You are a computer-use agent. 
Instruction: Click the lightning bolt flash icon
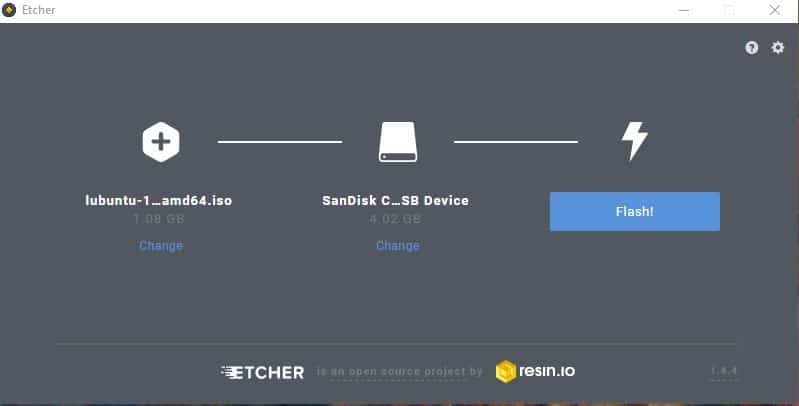[x=635, y=141]
